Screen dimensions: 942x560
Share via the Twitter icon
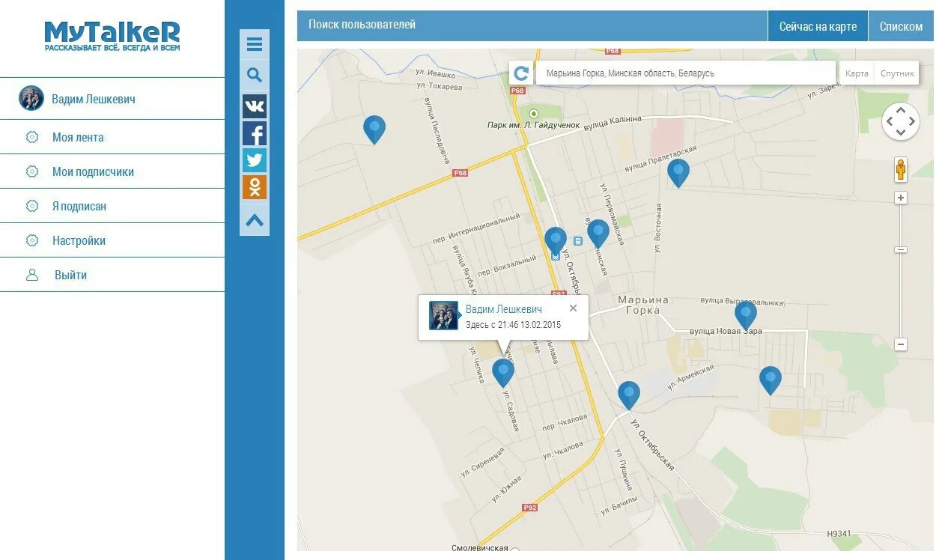pos(255,160)
